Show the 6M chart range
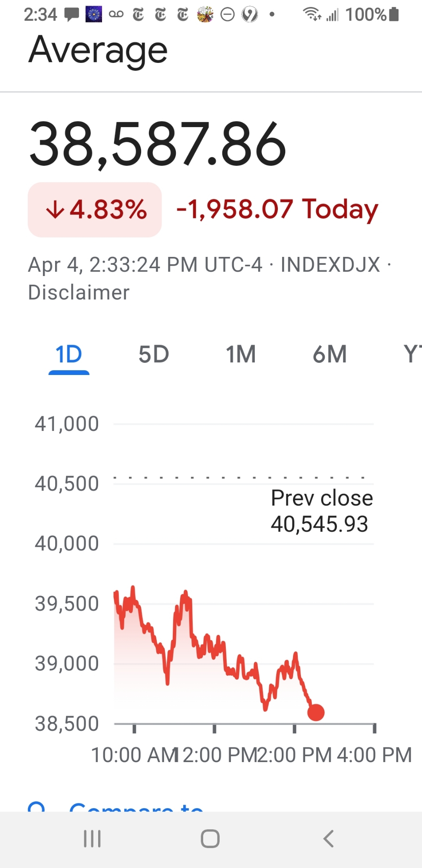 click(x=330, y=355)
